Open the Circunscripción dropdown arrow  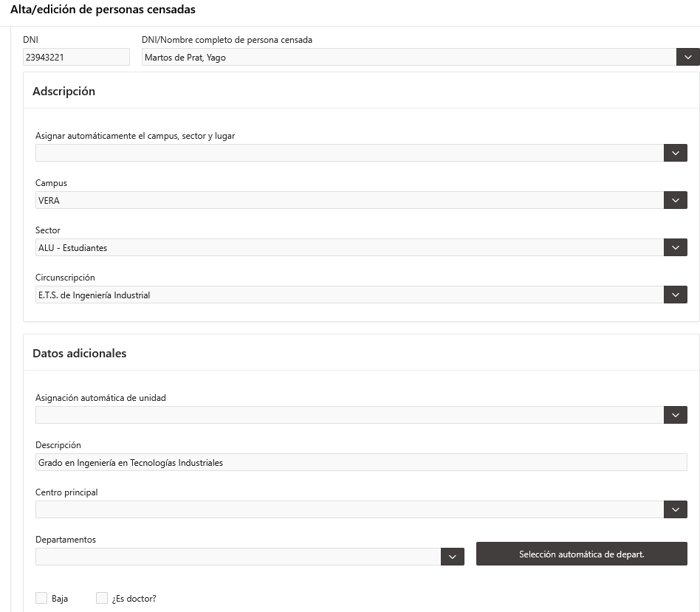676,295
